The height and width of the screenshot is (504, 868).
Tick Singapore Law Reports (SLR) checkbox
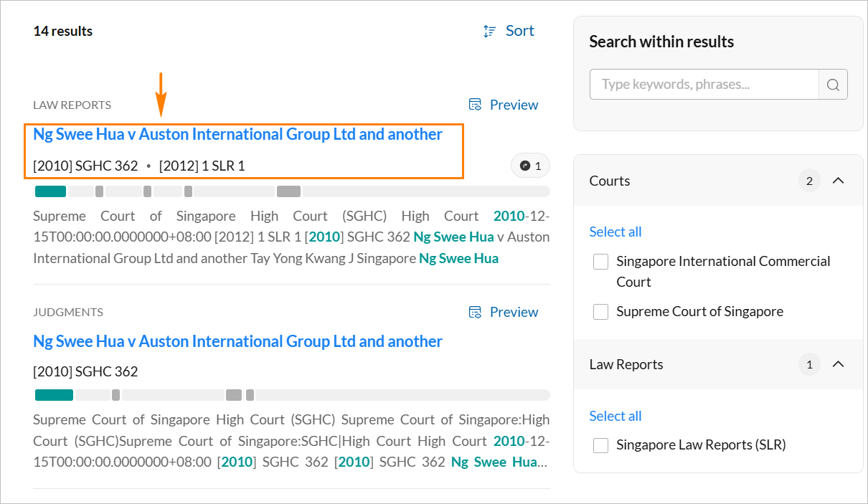point(601,445)
